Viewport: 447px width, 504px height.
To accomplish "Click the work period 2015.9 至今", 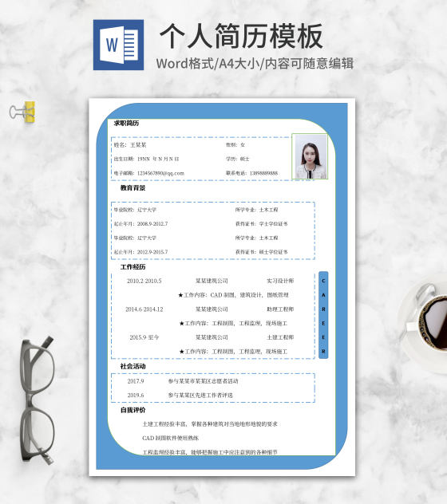I will pyautogui.click(x=144, y=337).
